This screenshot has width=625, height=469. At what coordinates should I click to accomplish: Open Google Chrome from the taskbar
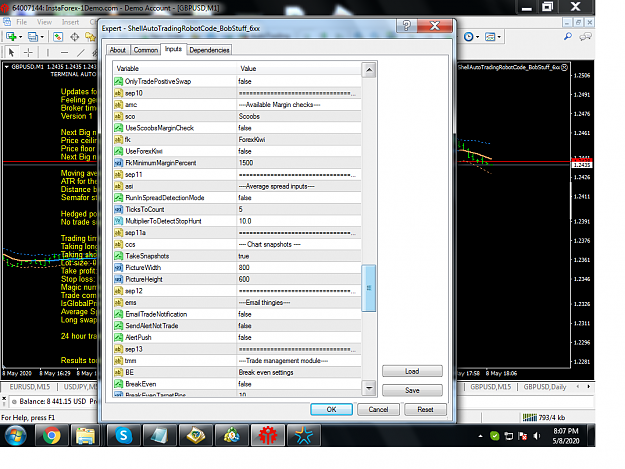[51, 435]
